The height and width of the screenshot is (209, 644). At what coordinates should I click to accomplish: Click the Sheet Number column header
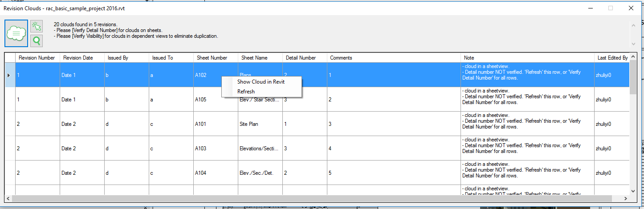[x=216, y=58]
